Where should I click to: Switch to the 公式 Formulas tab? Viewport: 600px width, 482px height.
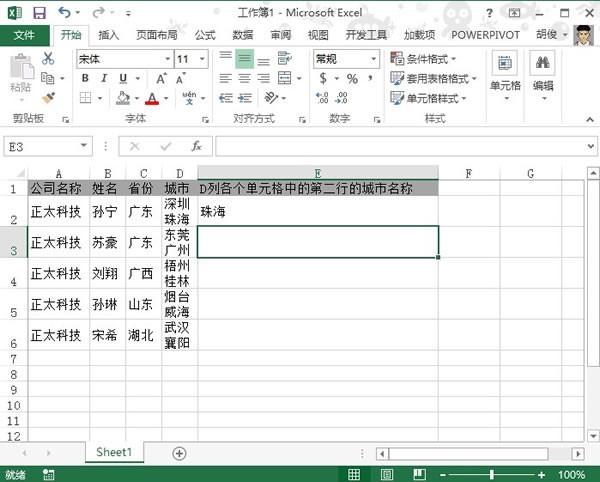[205, 35]
